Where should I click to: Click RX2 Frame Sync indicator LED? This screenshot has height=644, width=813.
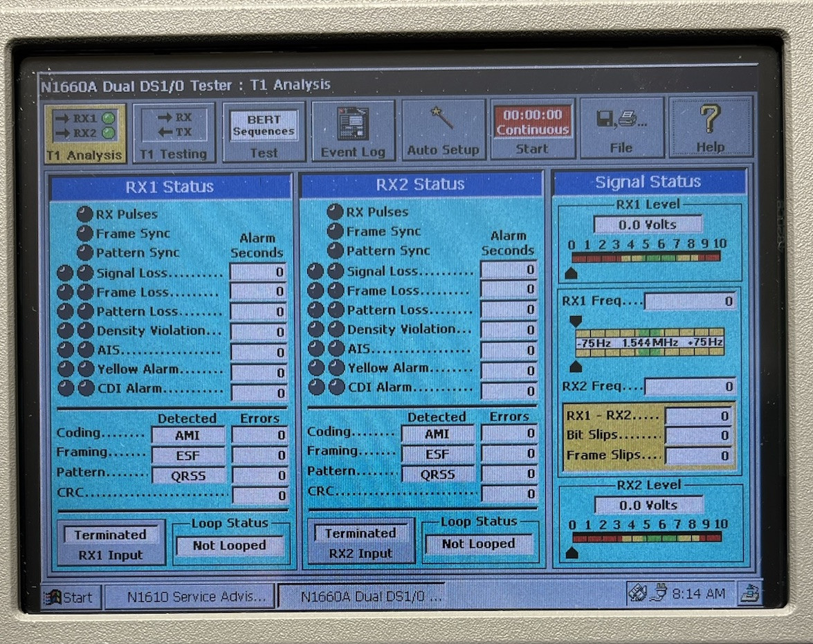tap(335, 231)
